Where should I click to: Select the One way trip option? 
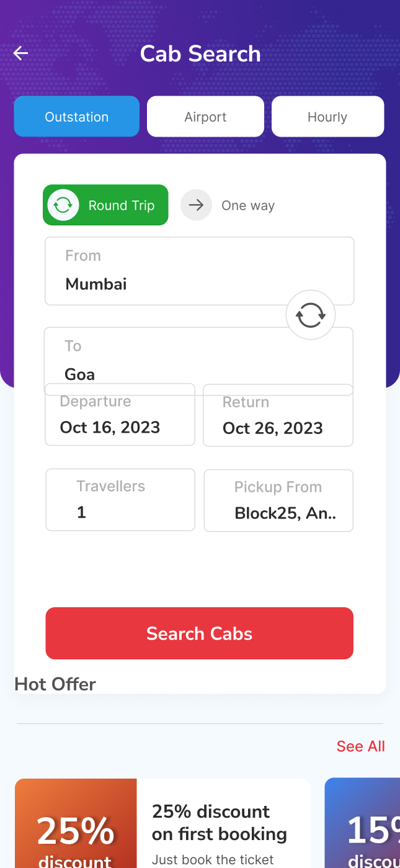(x=247, y=206)
